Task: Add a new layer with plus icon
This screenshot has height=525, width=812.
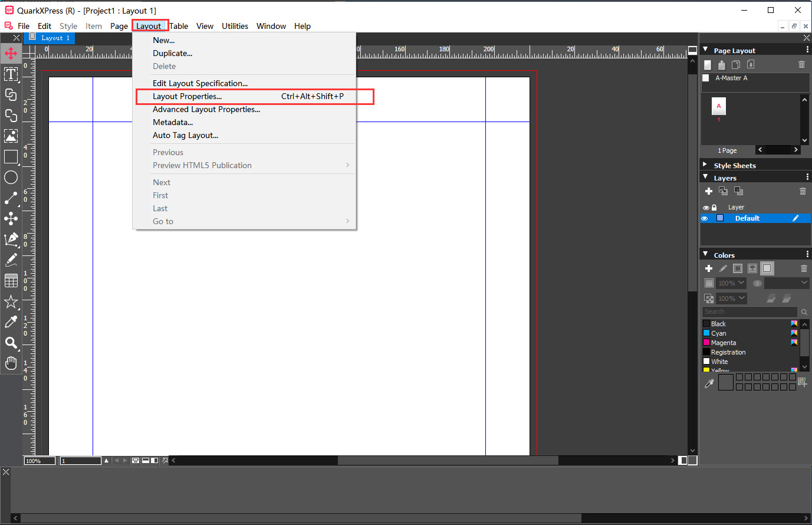Action: pyautogui.click(x=709, y=191)
